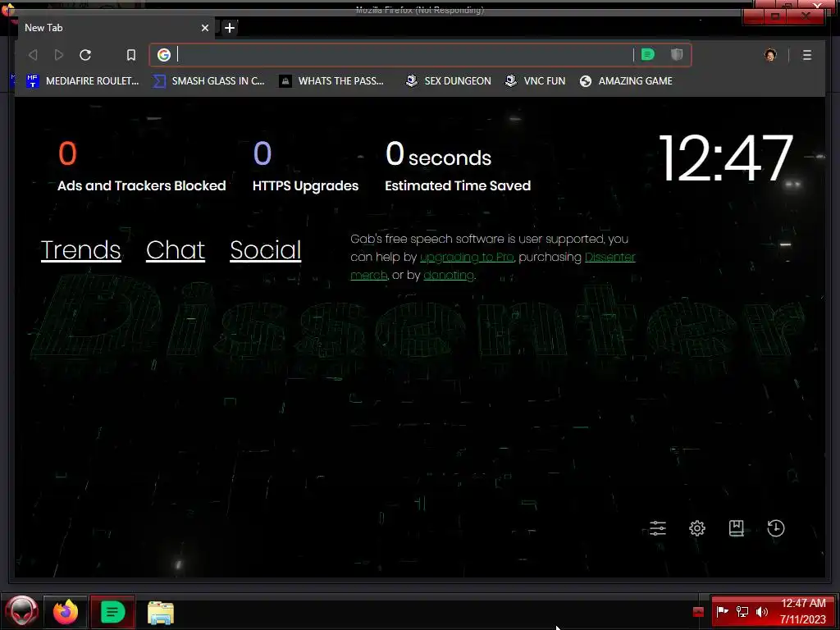
Task: Open the volume speaker tray icon
Action: point(761,611)
